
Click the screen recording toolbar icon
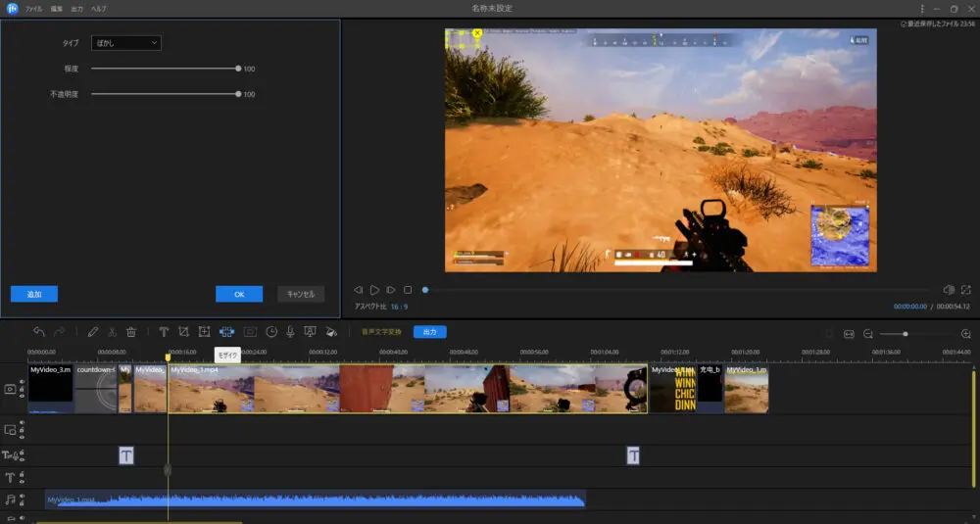(310, 332)
